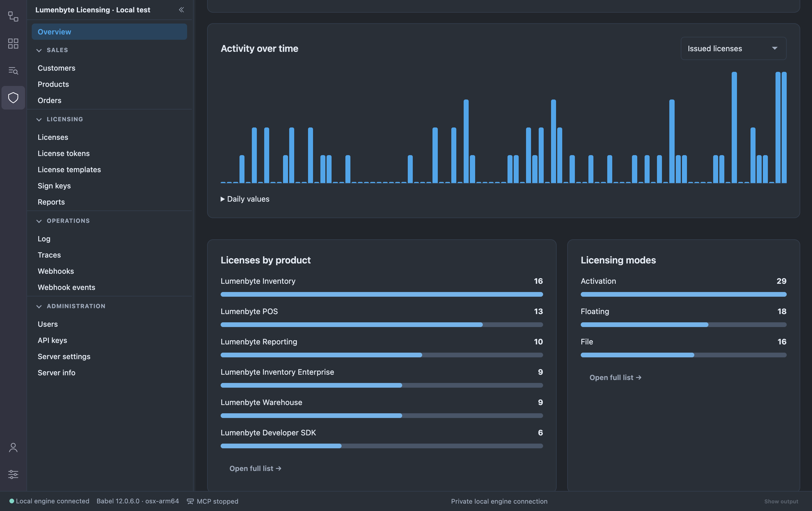812x511 pixels.
Task: Click the Floating mode progress bar
Action: click(x=683, y=325)
